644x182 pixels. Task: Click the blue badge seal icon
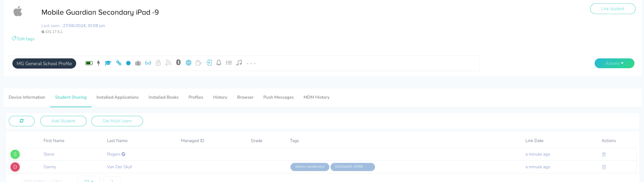click(x=128, y=63)
